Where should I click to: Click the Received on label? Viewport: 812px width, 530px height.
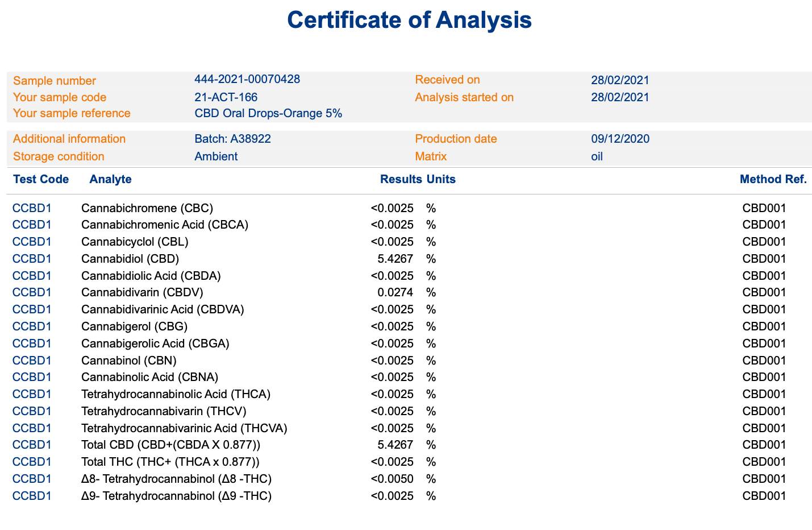pyautogui.click(x=447, y=80)
